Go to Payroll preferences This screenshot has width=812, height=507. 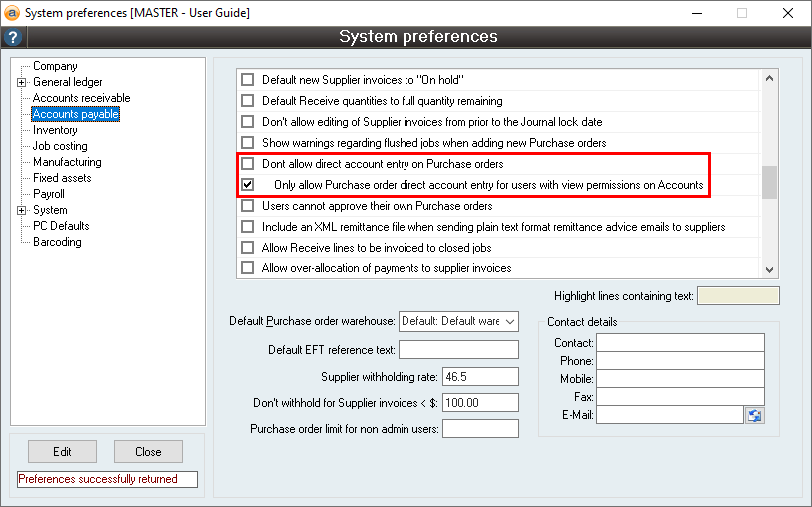coord(48,194)
